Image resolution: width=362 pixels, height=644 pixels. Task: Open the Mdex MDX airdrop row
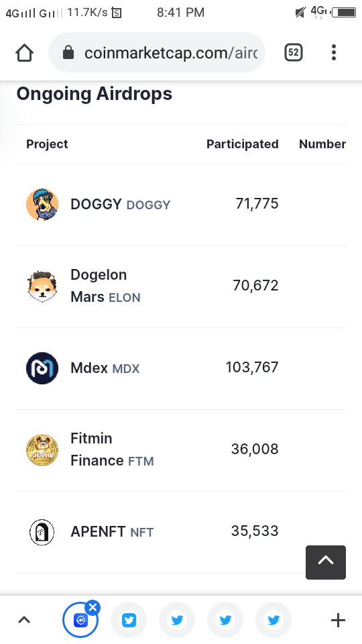click(x=181, y=368)
